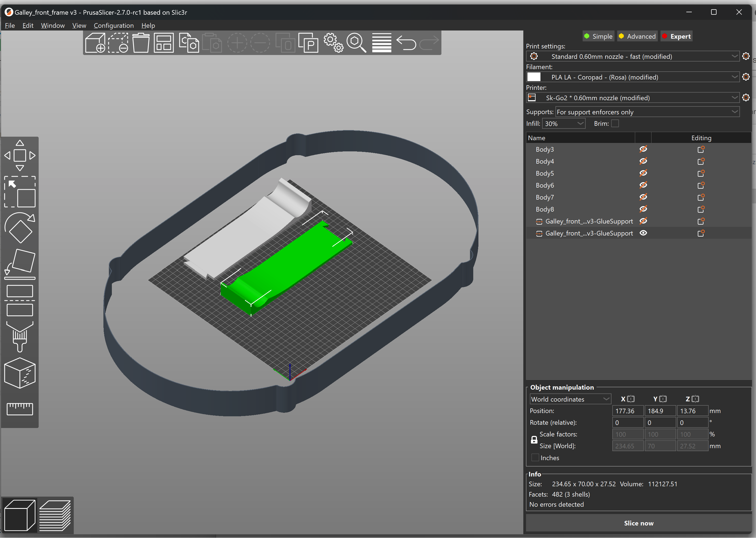Show hidden Body8 via eye icon
This screenshot has width=756, height=538.
(x=643, y=209)
